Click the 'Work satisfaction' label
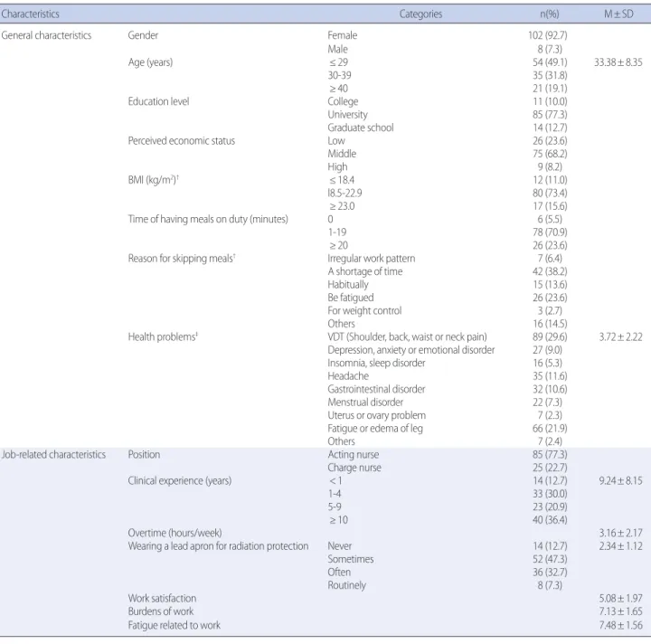 point(163,599)
